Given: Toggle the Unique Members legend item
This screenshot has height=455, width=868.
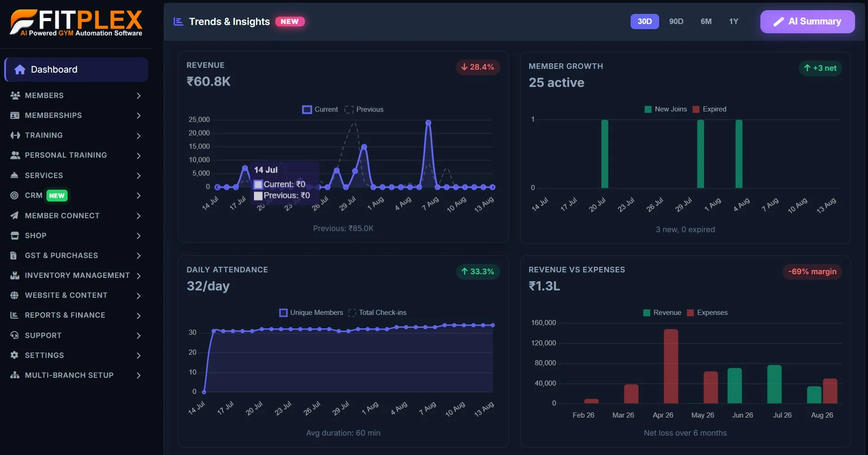Looking at the screenshot, I should pos(311,313).
